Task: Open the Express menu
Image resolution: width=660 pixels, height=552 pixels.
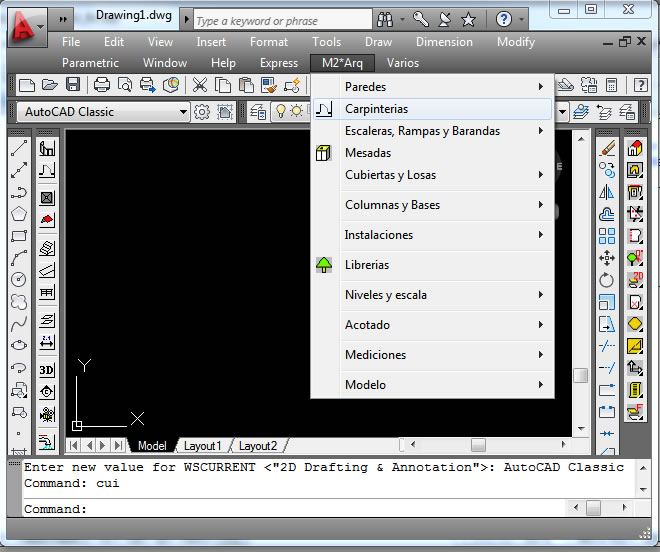Action: tap(279, 63)
